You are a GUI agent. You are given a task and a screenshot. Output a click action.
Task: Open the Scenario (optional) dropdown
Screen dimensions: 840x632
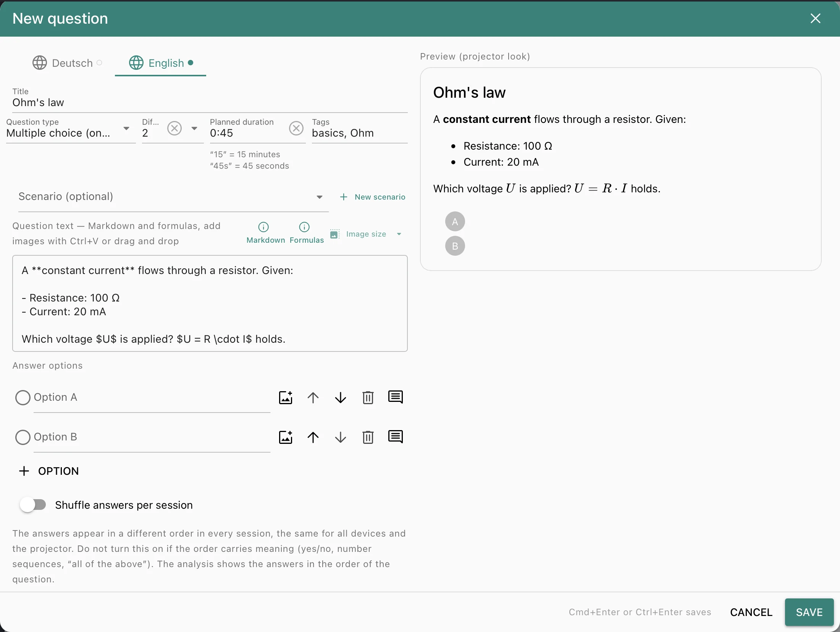(173, 197)
